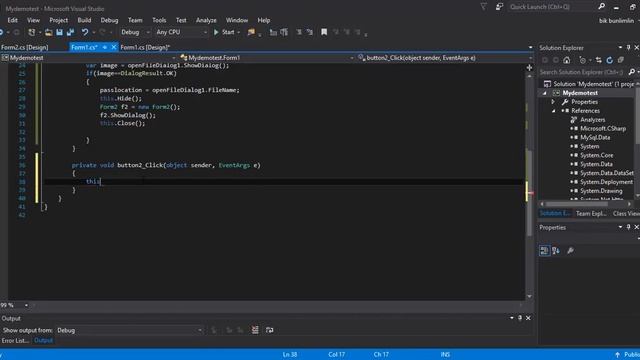640x360 pixels.
Task: Select the System.Drawing reference
Action: (601, 191)
